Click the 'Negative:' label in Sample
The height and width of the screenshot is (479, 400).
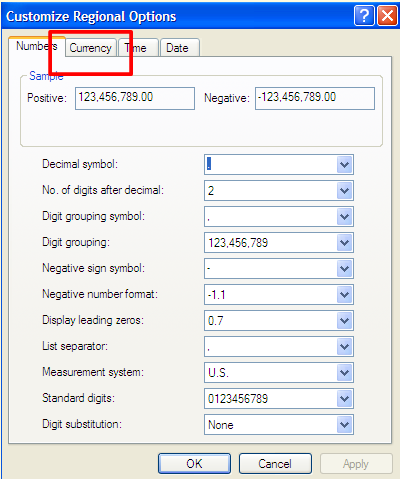click(x=227, y=98)
